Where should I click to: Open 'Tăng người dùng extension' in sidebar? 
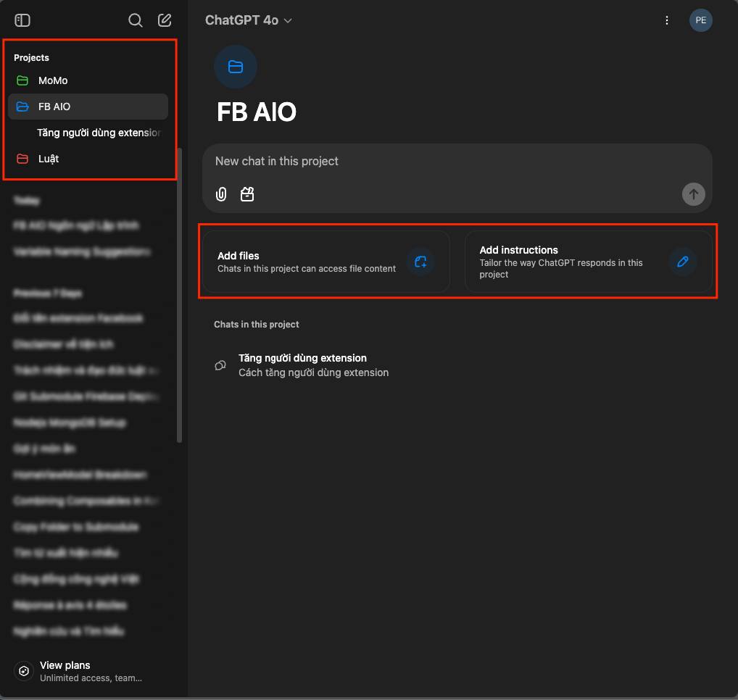click(99, 133)
